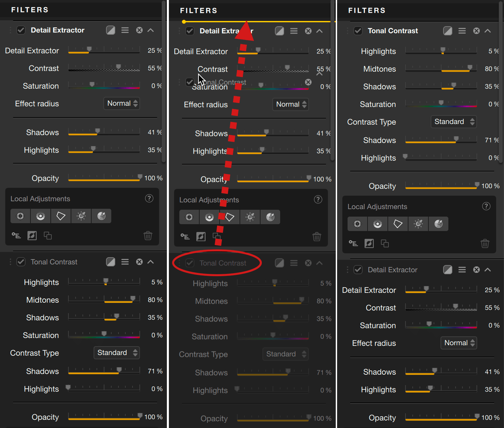Select Luminosity Mask tool in middle panel
The image size is (504, 428).
point(250,217)
